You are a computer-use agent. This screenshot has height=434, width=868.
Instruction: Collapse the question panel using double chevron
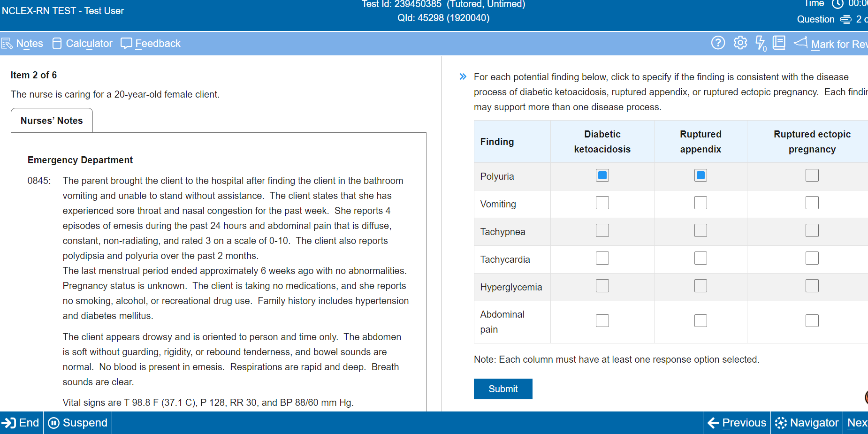[x=463, y=76]
